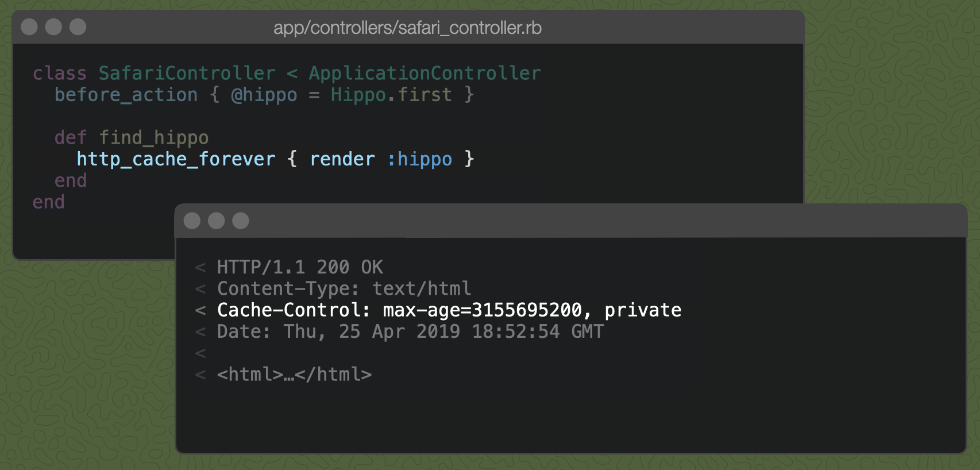Screen dimensions: 980x470
Task: Click the before_action line
Action: [125, 95]
